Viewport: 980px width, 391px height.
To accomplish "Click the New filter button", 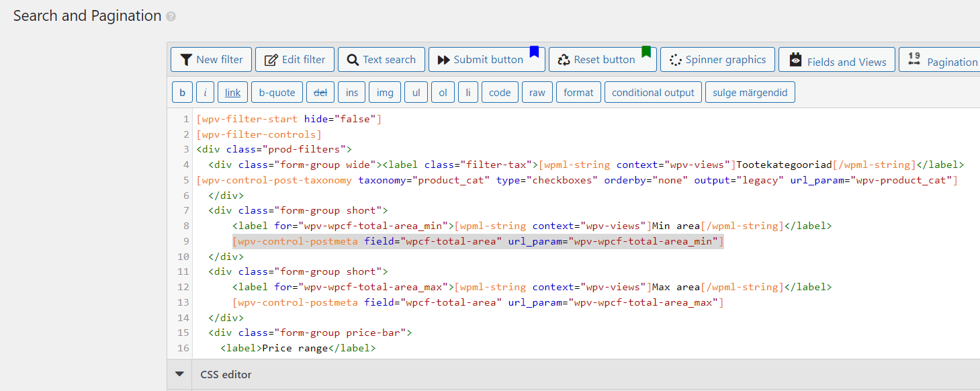I will pos(212,59).
